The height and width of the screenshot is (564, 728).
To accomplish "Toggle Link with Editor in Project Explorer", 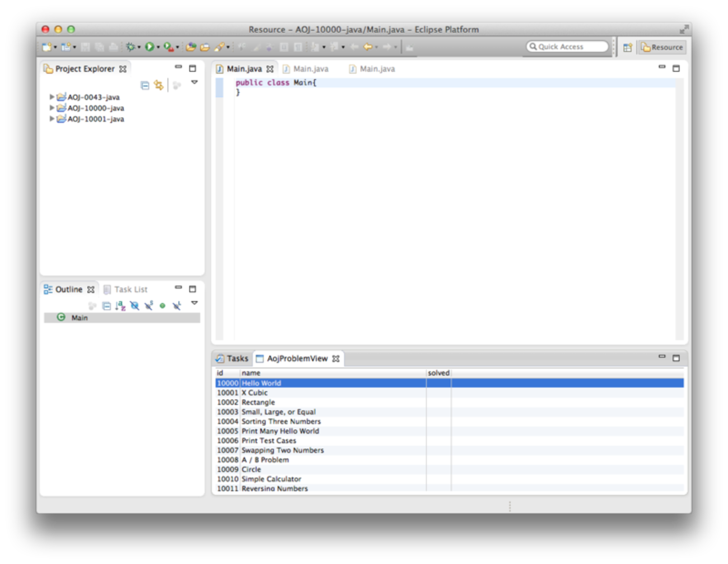I will [159, 86].
